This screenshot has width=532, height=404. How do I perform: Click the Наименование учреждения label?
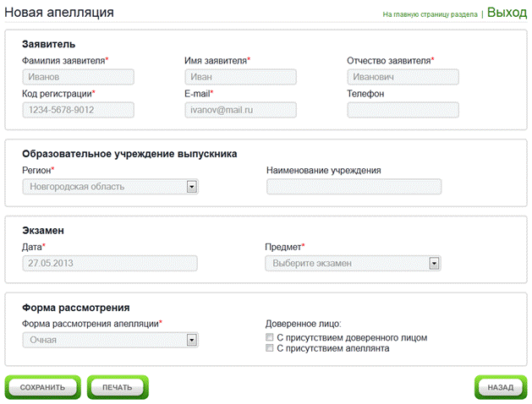point(324,170)
